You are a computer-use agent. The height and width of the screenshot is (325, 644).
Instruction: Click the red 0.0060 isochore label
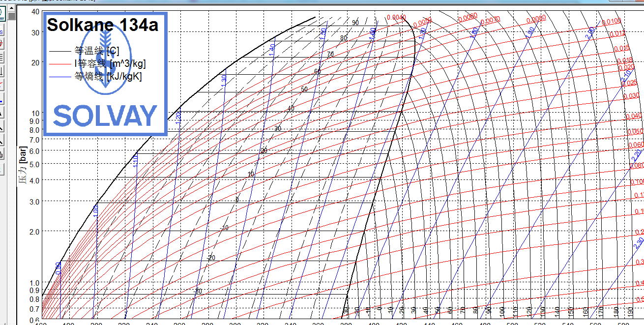[468, 18]
